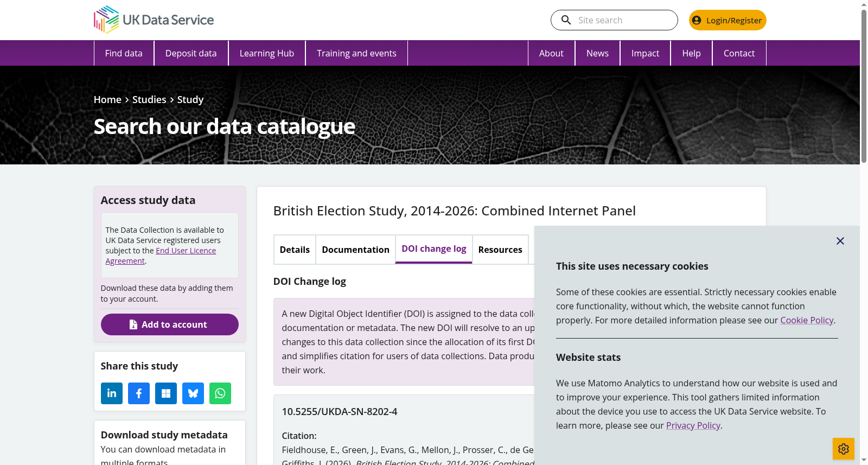This screenshot has height=465, width=868.
Task: Open the Help menu item
Action: 691,53
